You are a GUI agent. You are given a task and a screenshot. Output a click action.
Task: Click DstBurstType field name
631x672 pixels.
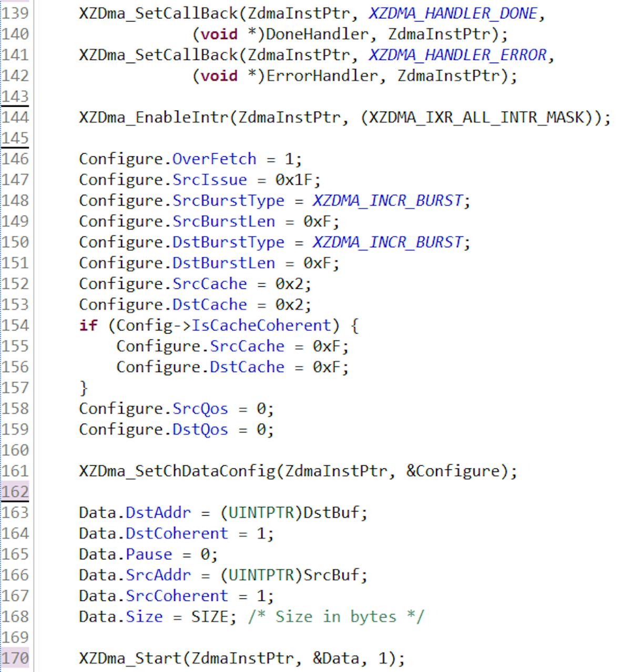click(228, 242)
